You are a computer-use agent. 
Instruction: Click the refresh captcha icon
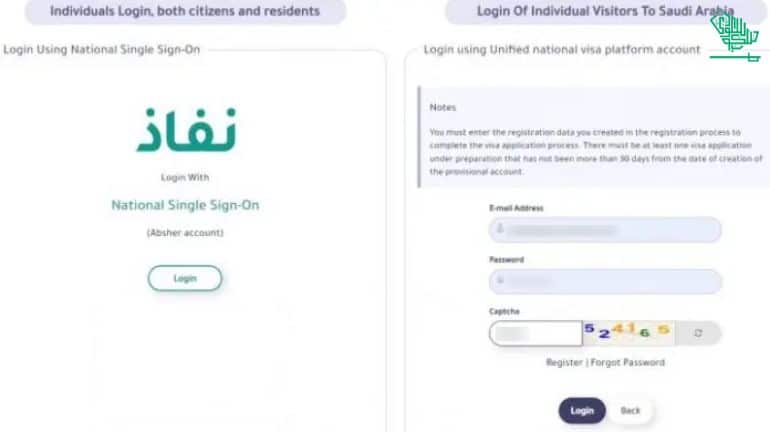698,333
